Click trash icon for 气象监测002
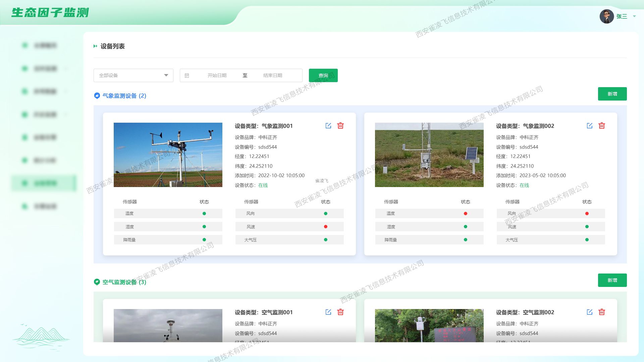This screenshot has width=644, height=362. (602, 126)
